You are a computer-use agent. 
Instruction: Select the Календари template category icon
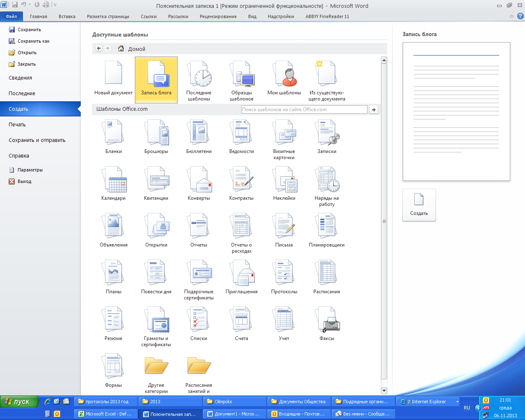pyautogui.click(x=114, y=180)
